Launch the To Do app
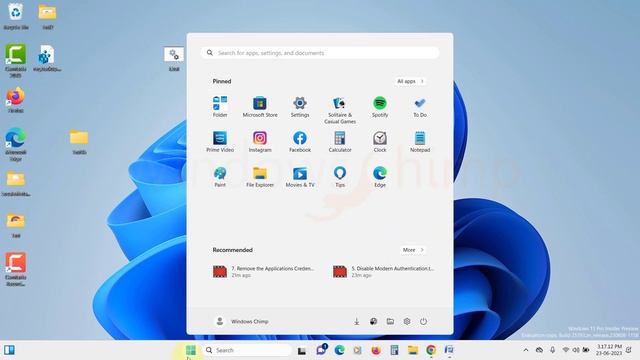Viewport: 640px width, 360px height. tap(420, 107)
